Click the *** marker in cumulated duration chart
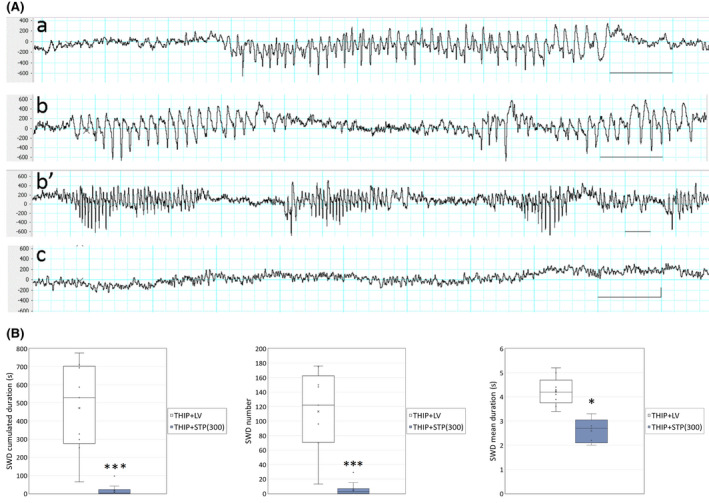The height and width of the screenshot is (503, 709). pyautogui.click(x=115, y=467)
